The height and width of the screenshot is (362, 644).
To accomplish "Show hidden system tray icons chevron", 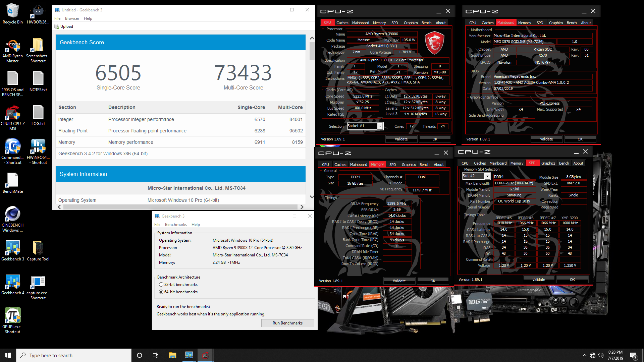I will coord(585,355).
